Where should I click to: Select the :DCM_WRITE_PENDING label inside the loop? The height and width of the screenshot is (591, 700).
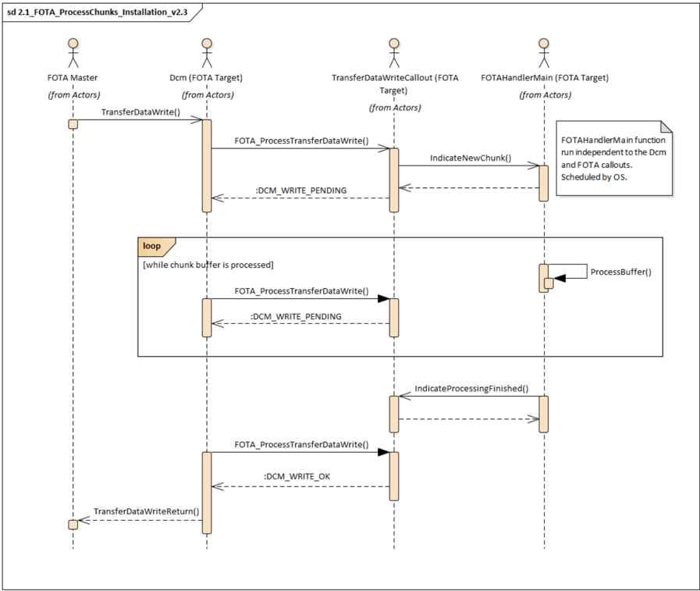pyautogui.click(x=296, y=316)
